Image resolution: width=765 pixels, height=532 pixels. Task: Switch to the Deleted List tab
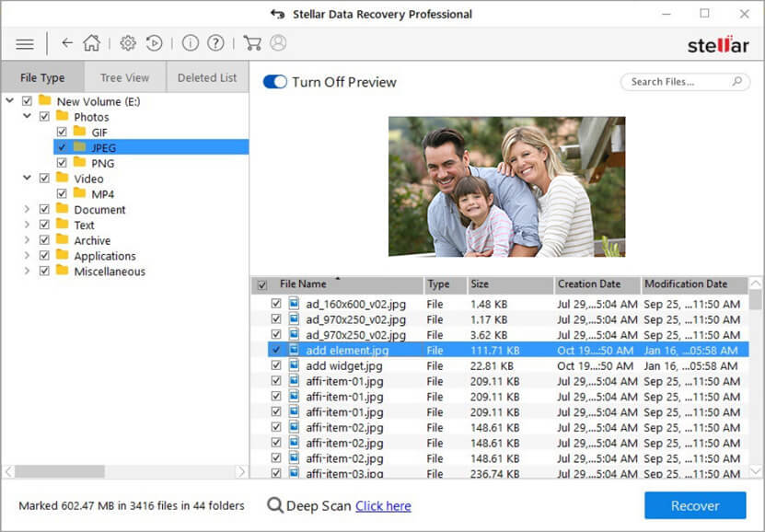point(207,78)
